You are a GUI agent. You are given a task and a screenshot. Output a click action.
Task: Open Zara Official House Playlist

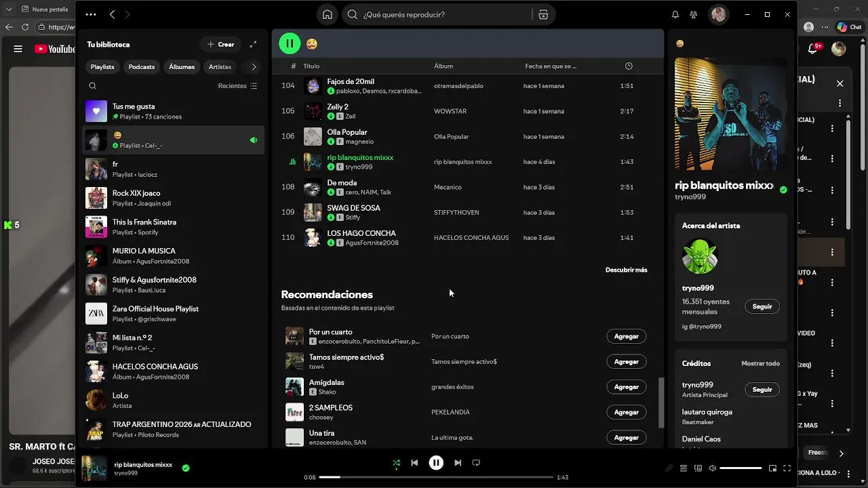coord(173,314)
